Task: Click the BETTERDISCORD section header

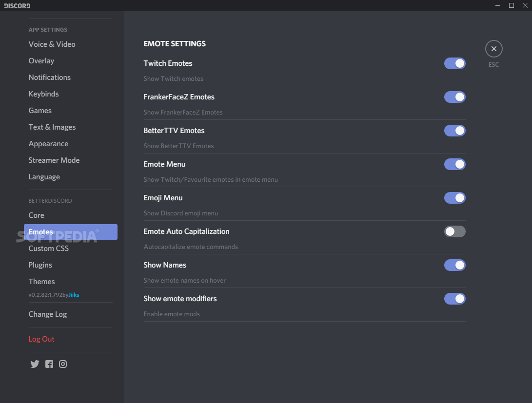Action: 50,201
